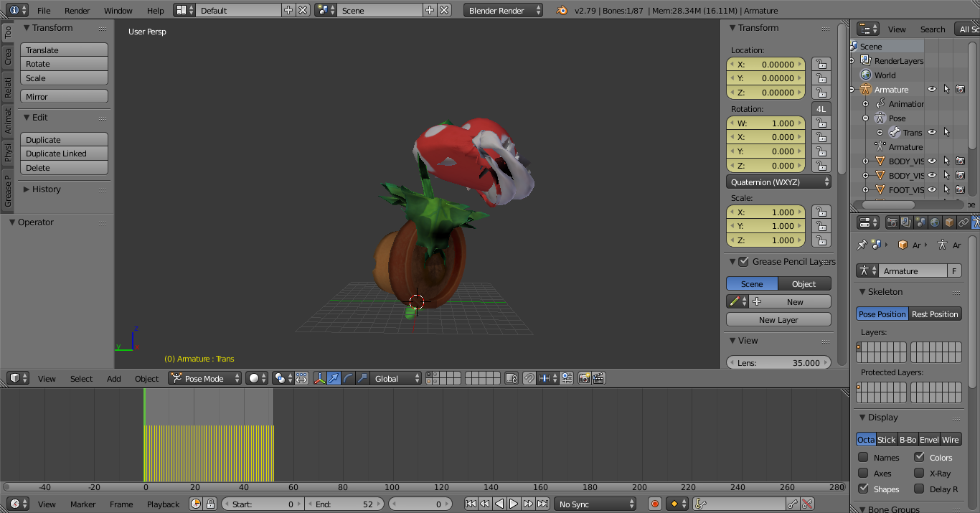
Task: Toggle the preview range clock icon
Action: [x=196, y=504]
